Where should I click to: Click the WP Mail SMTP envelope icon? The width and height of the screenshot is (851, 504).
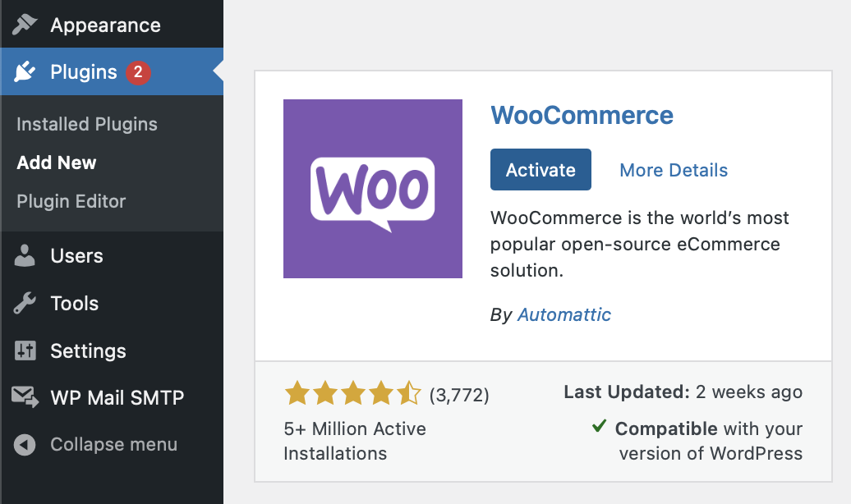[25, 398]
